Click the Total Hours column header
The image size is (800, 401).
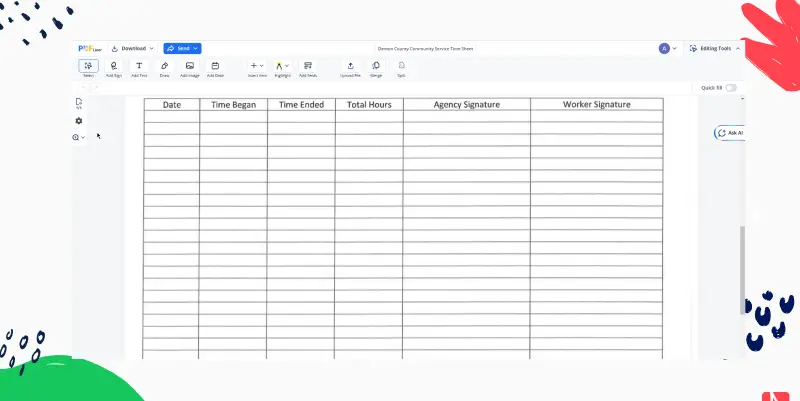coord(369,105)
